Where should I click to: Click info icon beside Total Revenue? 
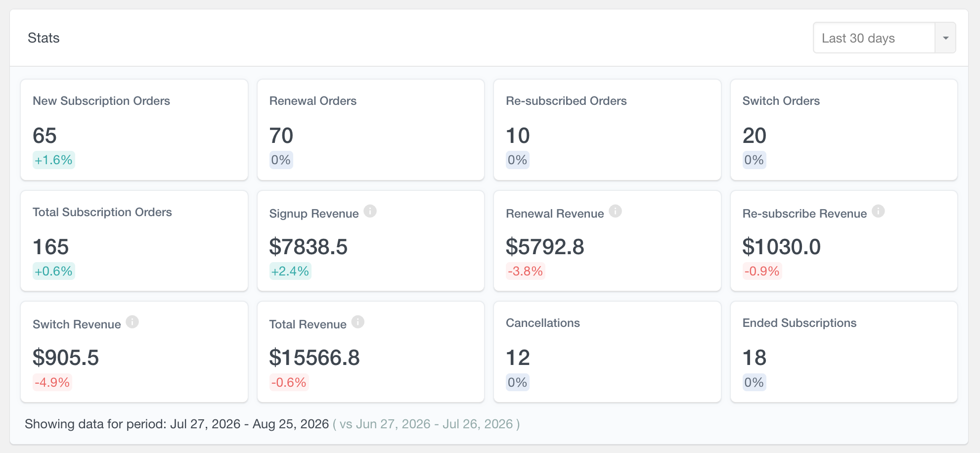pyautogui.click(x=358, y=322)
